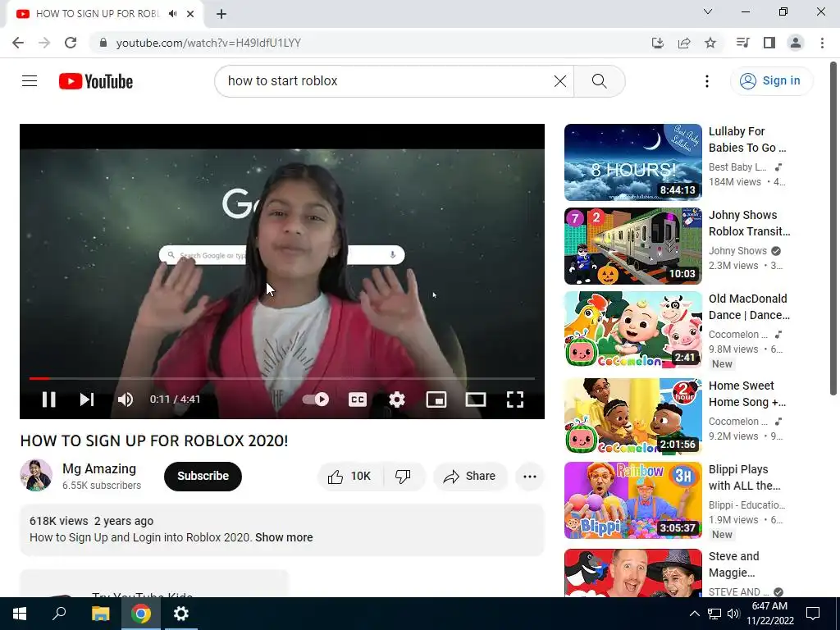Viewport: 840px width, 630px height.
Task: Toggle the autoplay switch
Action: coord(316,399)
